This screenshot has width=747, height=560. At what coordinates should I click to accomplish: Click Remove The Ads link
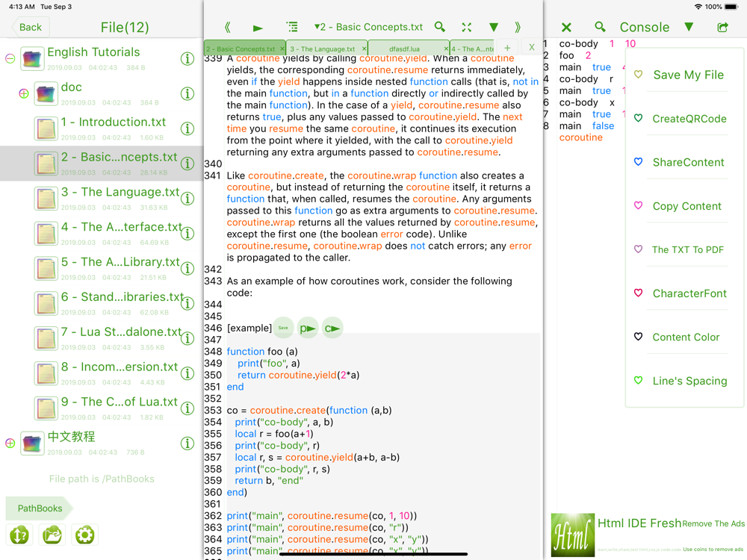[713, 524]
